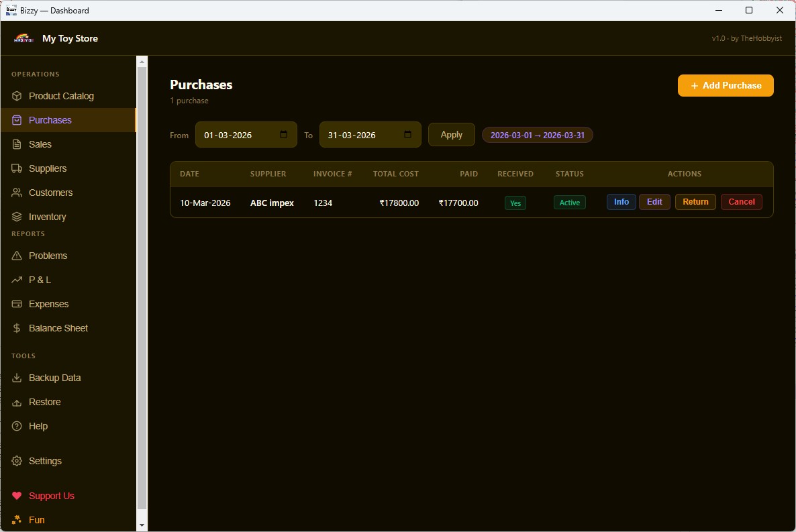Open the To date calendar picker

[407, 135]
